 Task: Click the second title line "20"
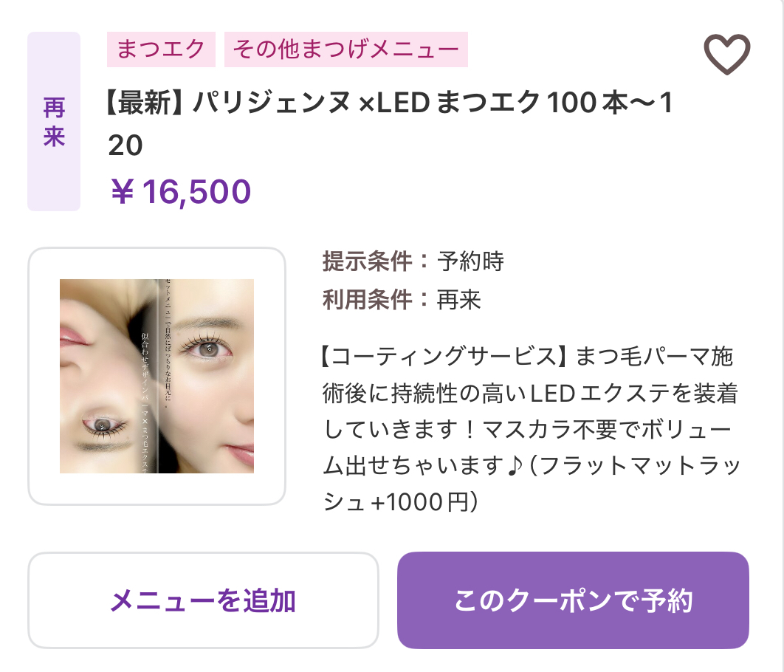pos(125,146)
